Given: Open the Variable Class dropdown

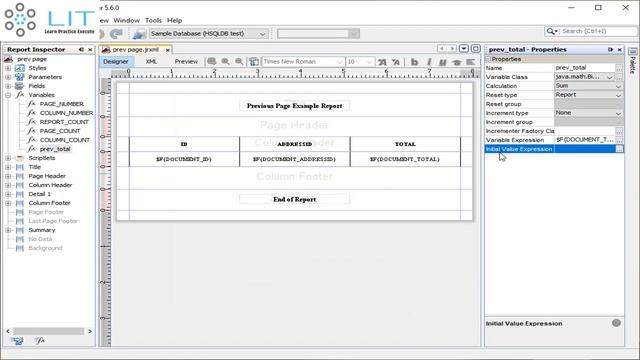Looking at the screenshot, I should coord(610,77).
